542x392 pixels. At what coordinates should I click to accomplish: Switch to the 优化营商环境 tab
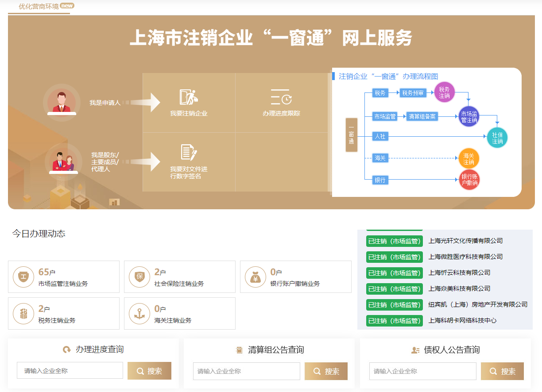point(39,7)
